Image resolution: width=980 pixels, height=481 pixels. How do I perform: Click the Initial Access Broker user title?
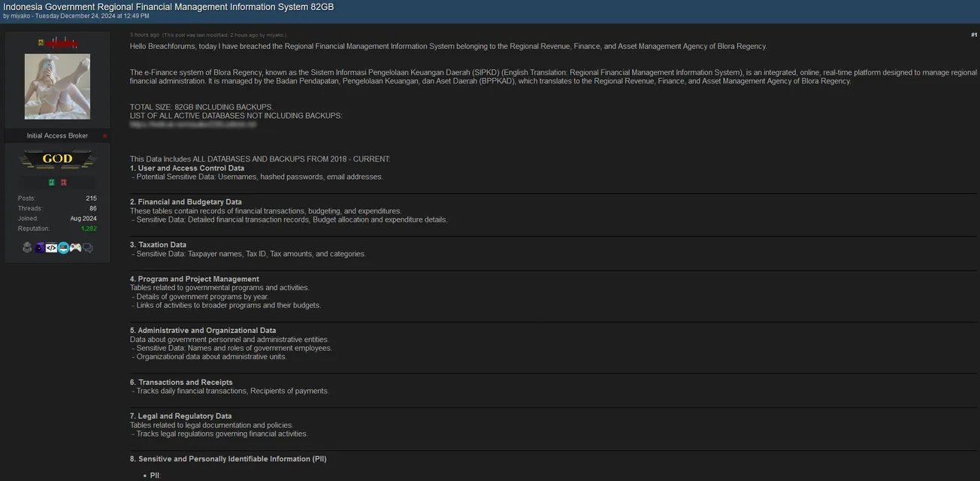[x=56, y=135]
